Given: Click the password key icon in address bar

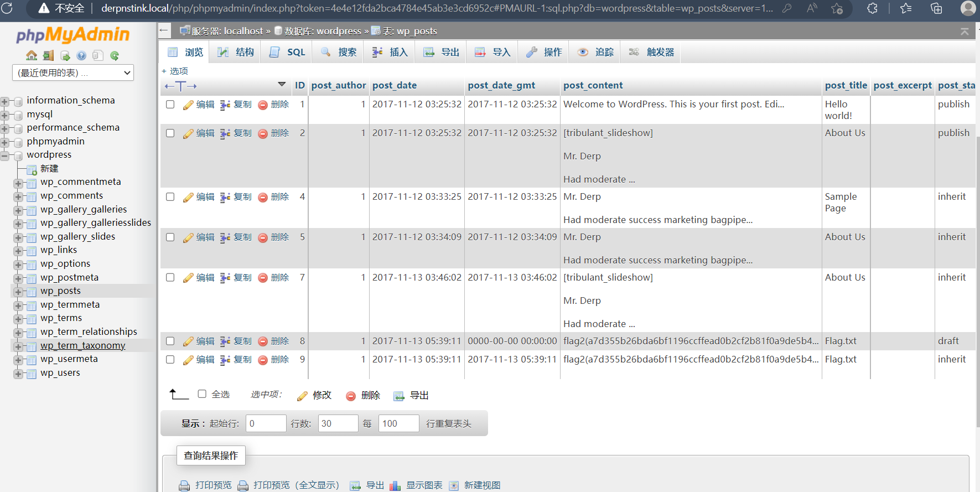Looking at the screenshot, I should 787,8.
